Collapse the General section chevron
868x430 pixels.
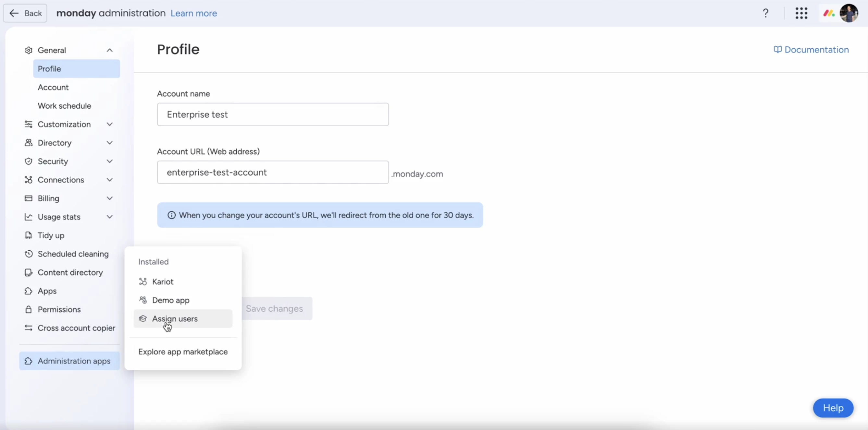(109, 50)
